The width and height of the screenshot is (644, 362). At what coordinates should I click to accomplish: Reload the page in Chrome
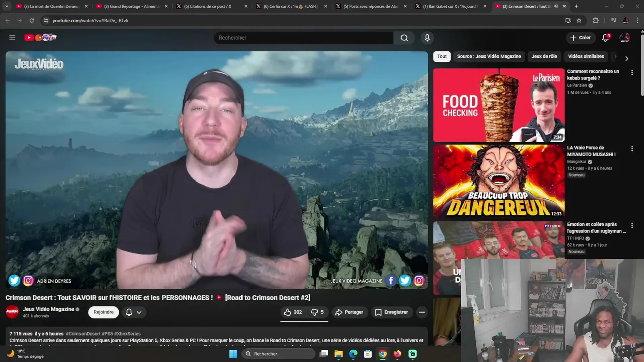click(31, 20)
